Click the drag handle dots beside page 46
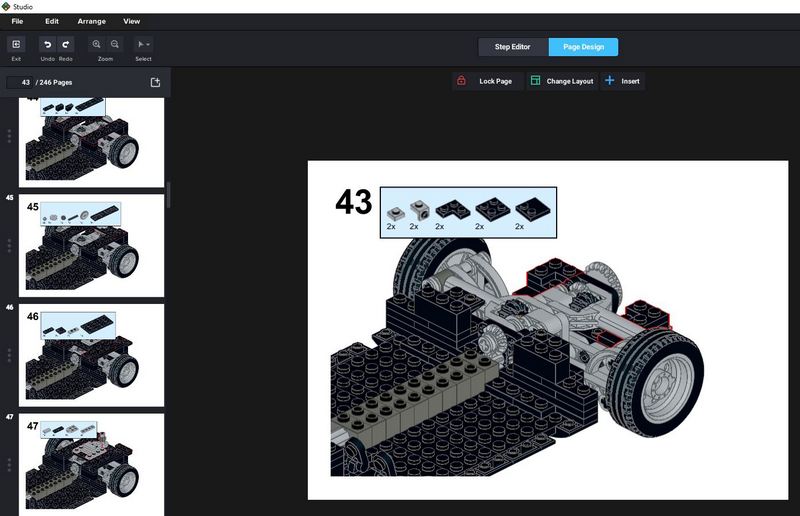The image size is (800, 516). click(x=9, y=356)
